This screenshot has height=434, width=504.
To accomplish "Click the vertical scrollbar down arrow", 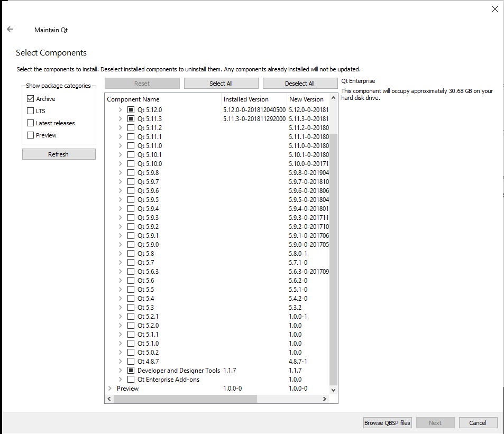I will 333,390.
